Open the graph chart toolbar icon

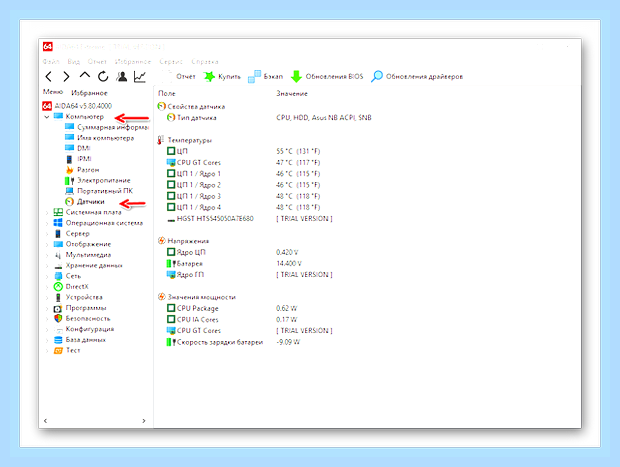coord(140,76)
